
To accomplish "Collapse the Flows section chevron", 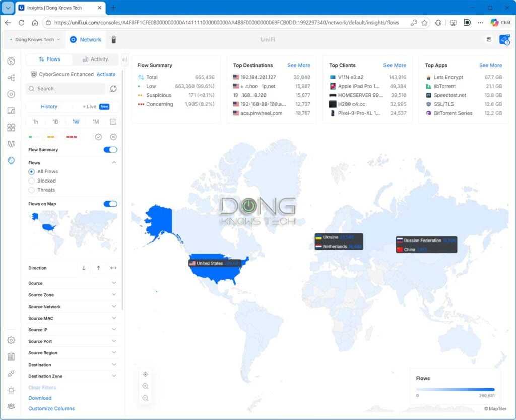I will pyautogui.click(x=114, y=162).
